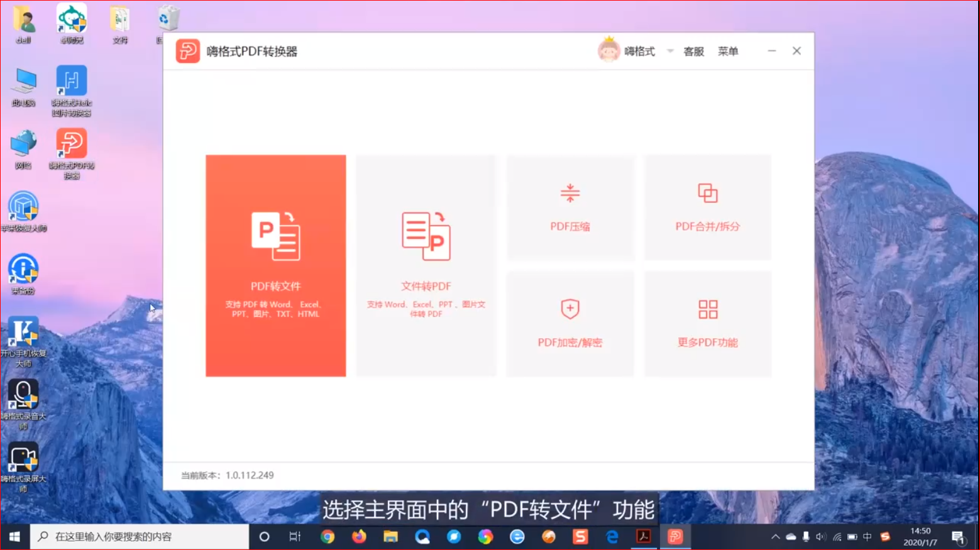This screenshot has height=550, width=980.
Task: Select the 苹果恢复大师 desktop shortcut
Action: coord(23,212)
